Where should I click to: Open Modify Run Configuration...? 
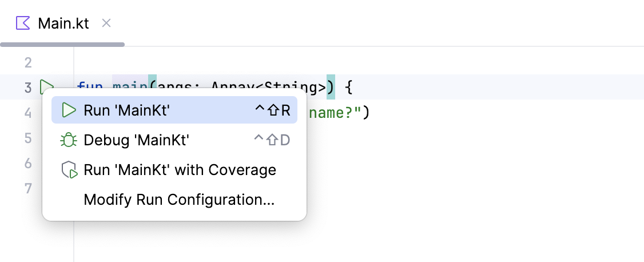coord(179,200)
